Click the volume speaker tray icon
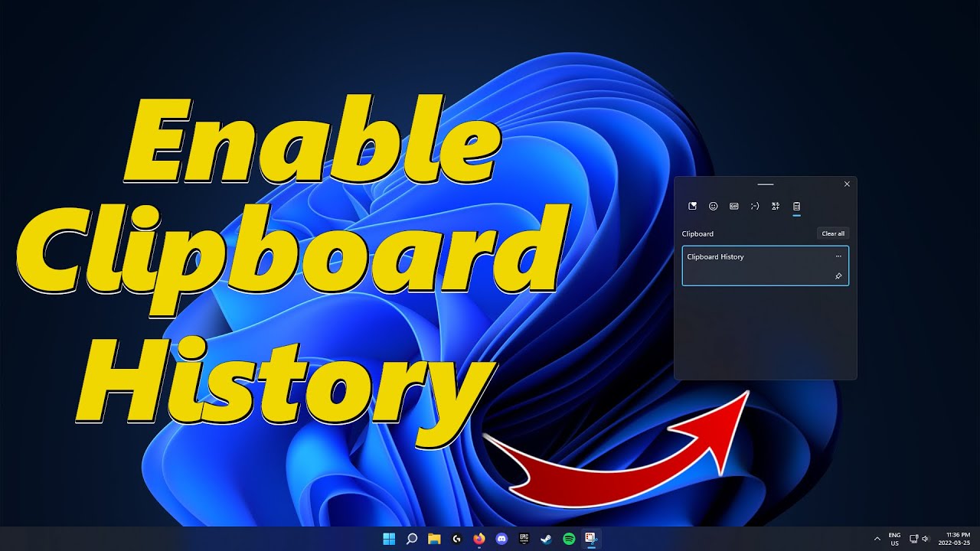This screenshot has width=980, height=551. click(926, 539)
